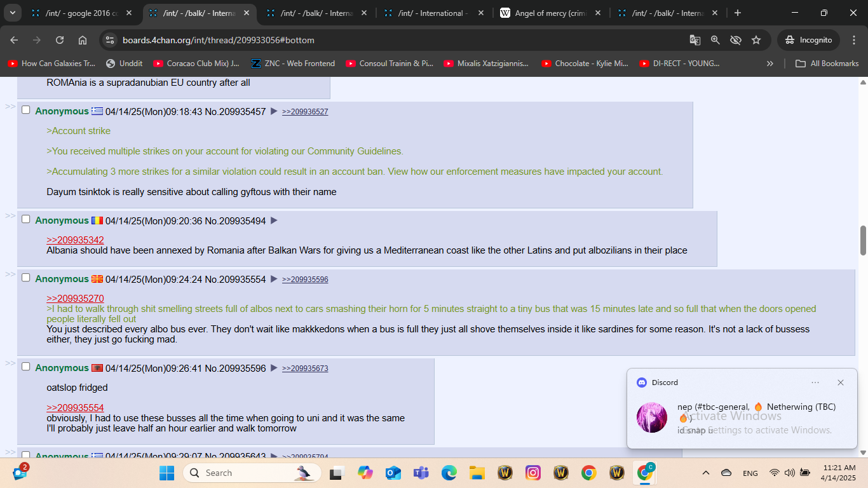
Task: Tick the checkbox for post No.209935596
Action: pyautogui.click(x=26, y=367)
